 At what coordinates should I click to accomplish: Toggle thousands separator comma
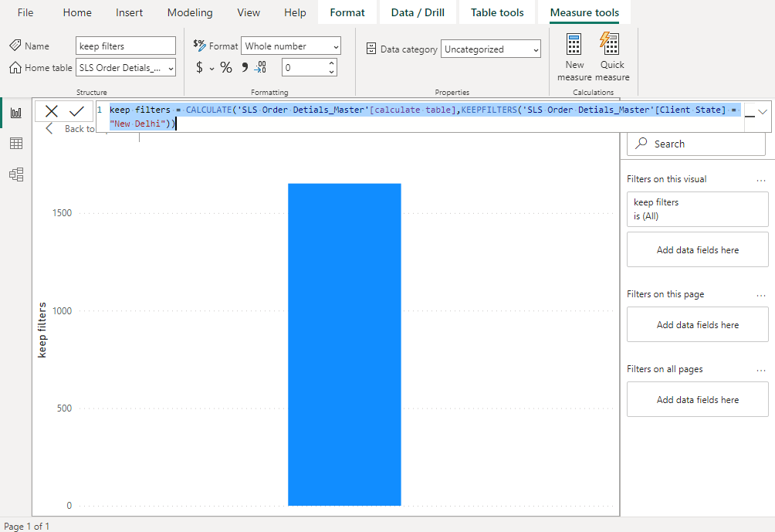tap(245, 67)
